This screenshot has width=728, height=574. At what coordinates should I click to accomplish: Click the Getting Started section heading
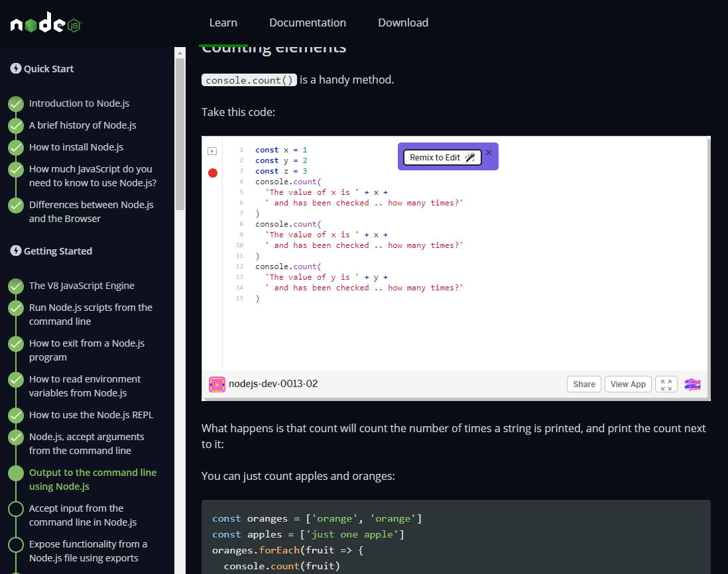click(58, 251)
